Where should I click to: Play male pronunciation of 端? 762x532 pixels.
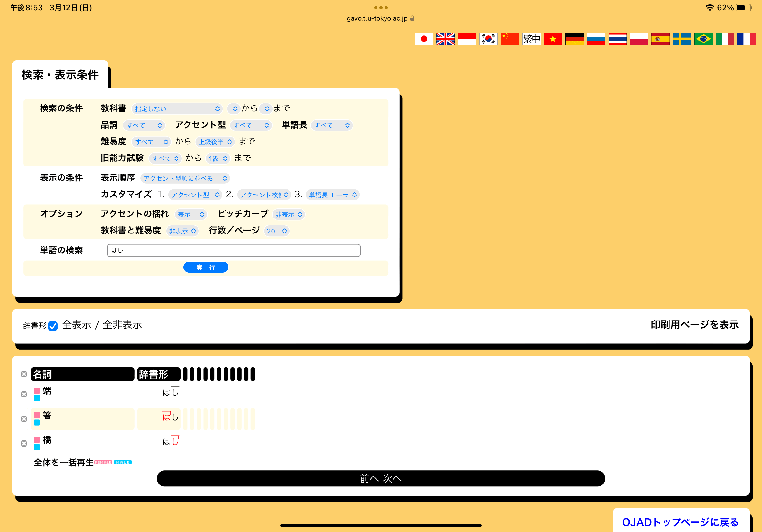[36, 398]
